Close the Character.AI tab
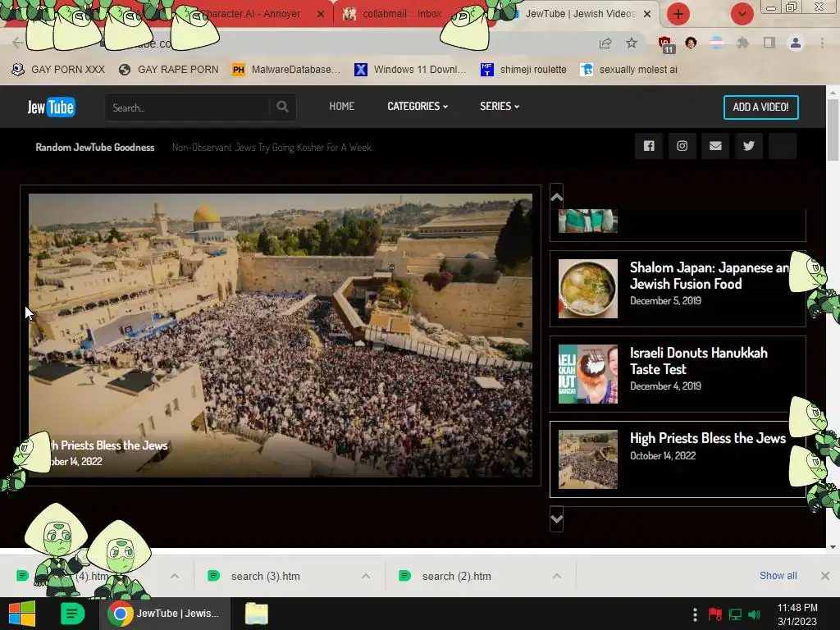The height and width of the screenshot is (630, 840). 321,14
